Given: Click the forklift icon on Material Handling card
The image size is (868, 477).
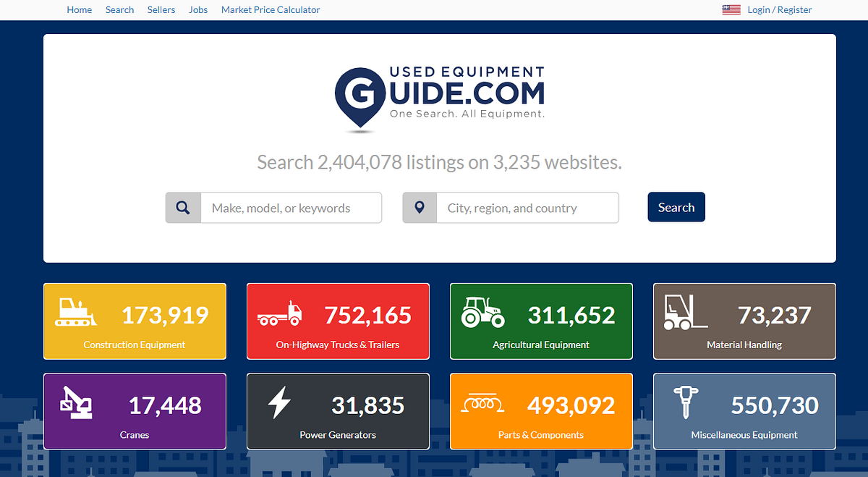Looking at the screenshot, I should point(686,312).
